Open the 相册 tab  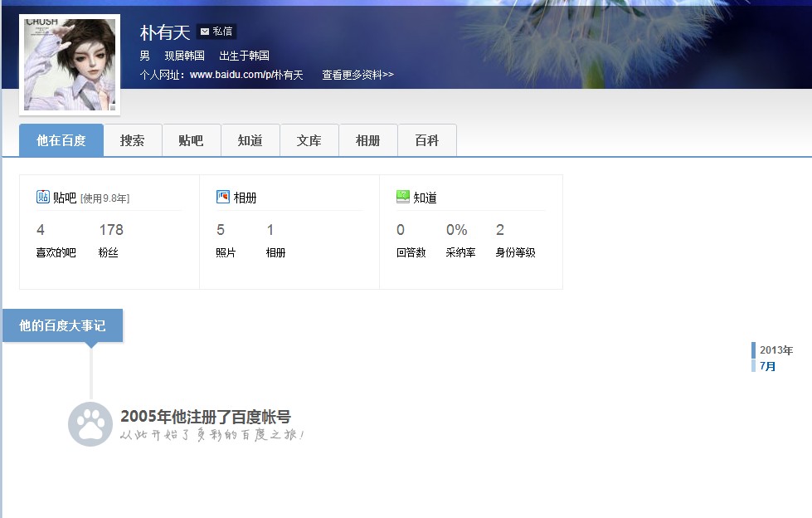pos(368,140)
